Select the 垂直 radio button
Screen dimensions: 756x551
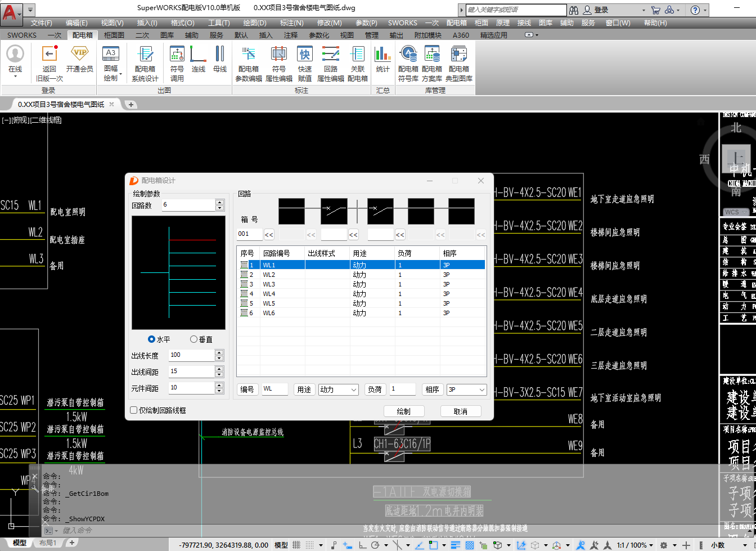(x=193, y=339)
